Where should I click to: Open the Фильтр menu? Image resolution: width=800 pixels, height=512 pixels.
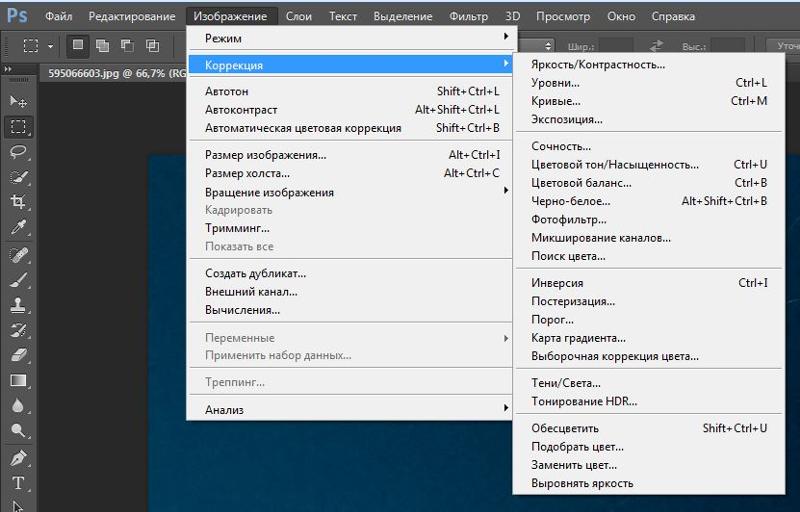pos(468,16)
